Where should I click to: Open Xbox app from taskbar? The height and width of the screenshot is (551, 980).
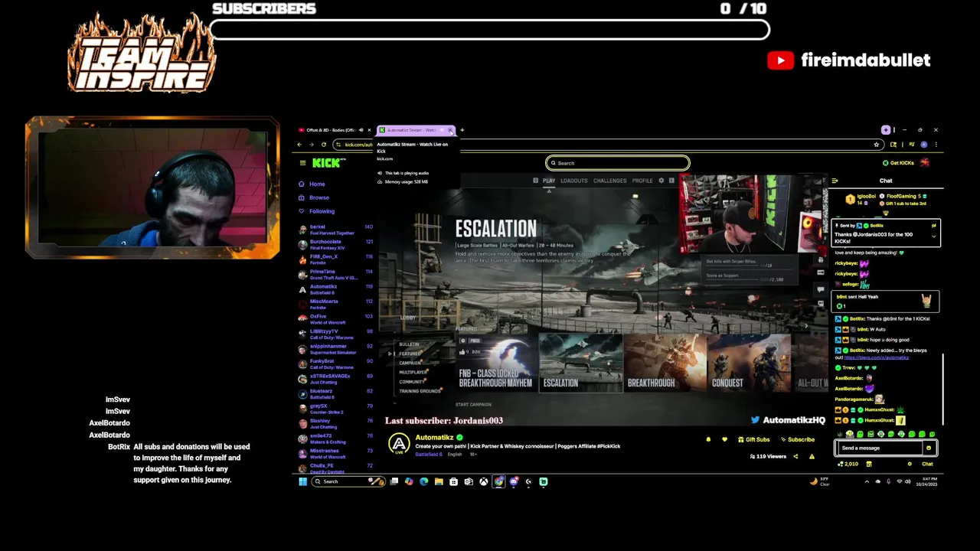[x=484, y=481]
